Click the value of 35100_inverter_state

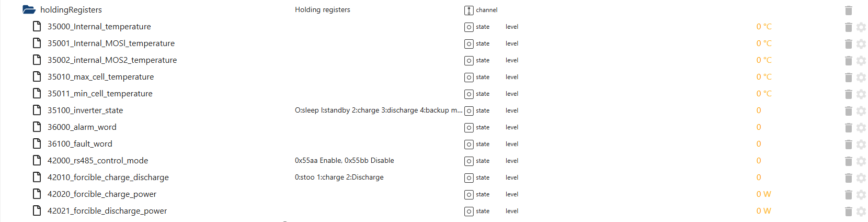point(759,110)
